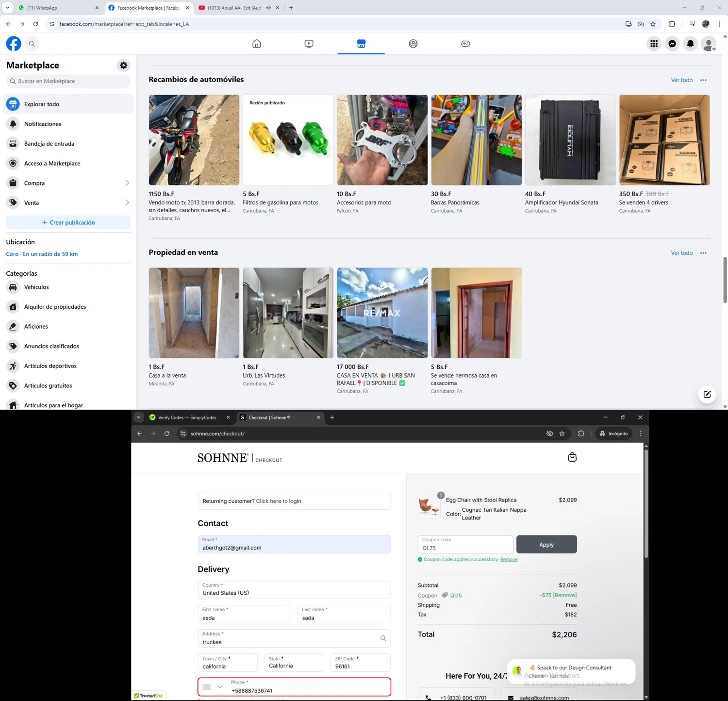
Task: Open tab search dropdown in Facebook window
Action: point(7,8)
